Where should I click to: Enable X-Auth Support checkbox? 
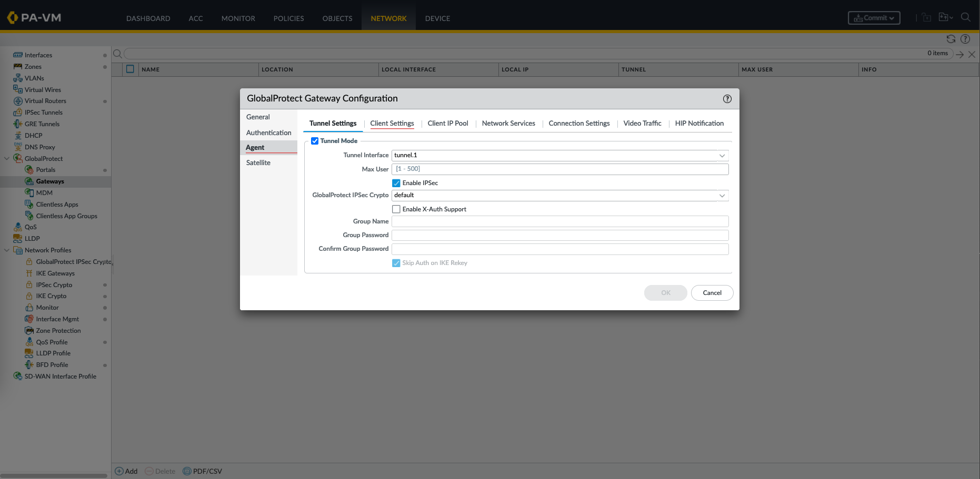click(x=396, y=209)
